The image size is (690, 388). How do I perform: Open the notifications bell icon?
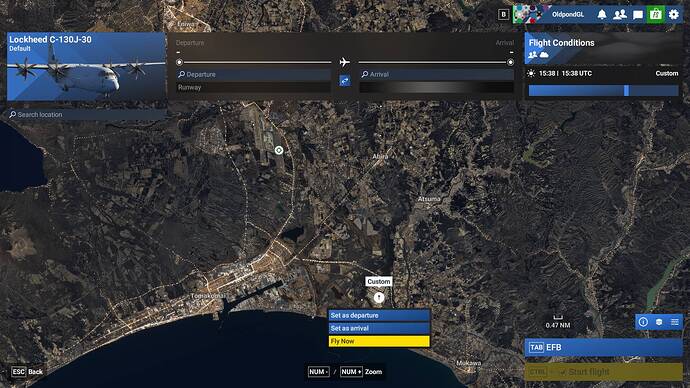coord(602,15)
